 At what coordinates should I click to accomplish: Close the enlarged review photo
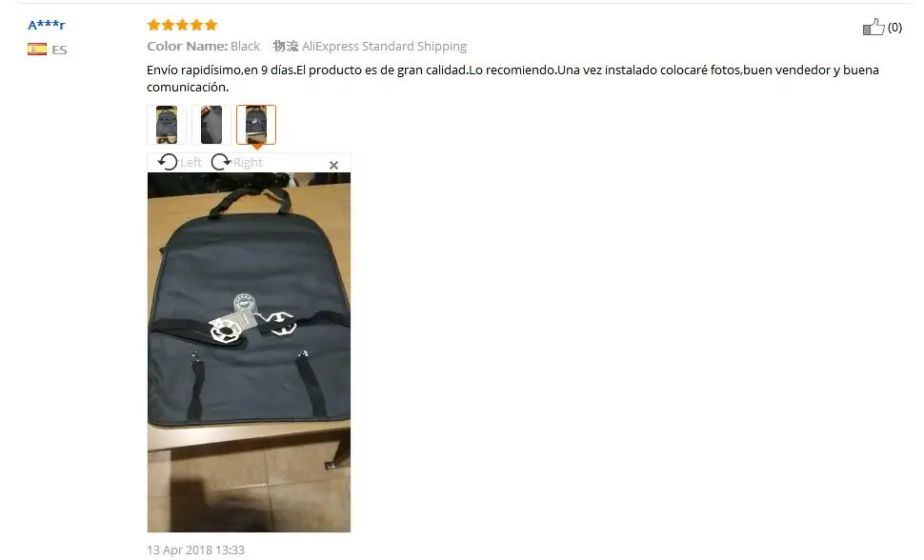tap(333, 165)
